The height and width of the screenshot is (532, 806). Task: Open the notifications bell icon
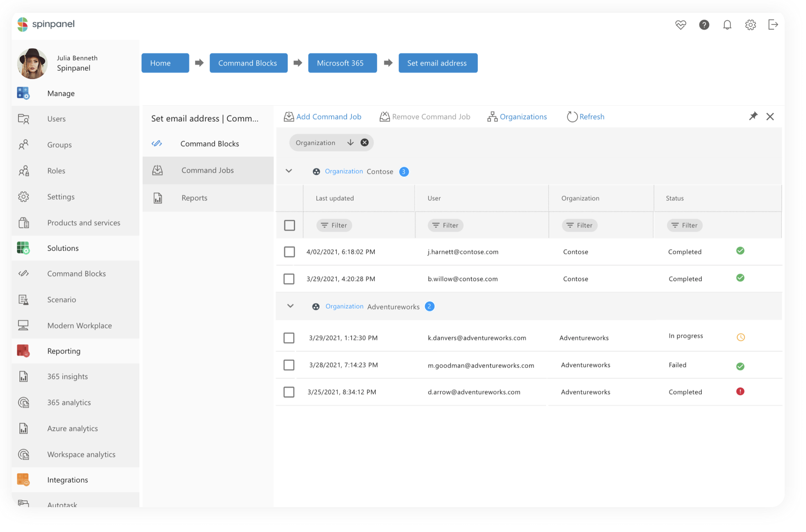[727, 24]
